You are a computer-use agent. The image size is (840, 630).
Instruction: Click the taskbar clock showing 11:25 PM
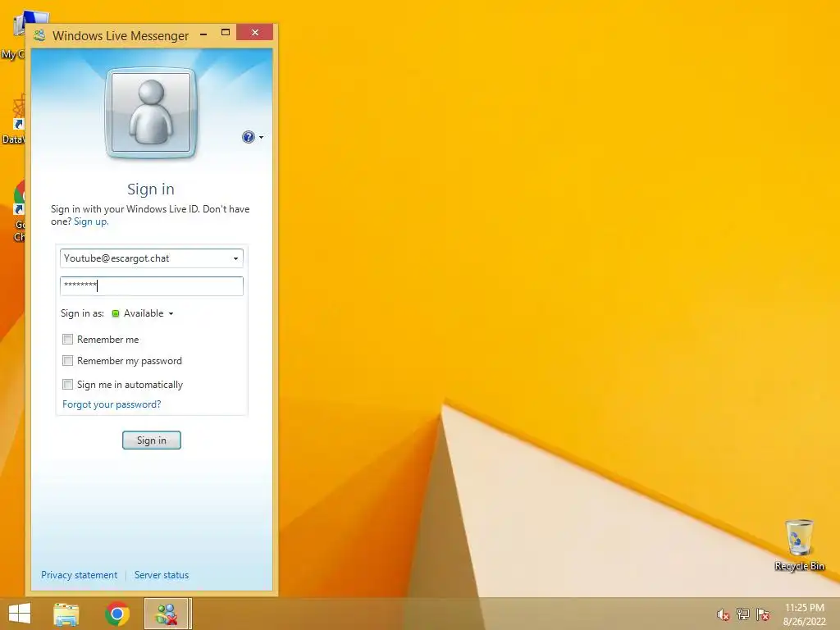pos(805,614)
